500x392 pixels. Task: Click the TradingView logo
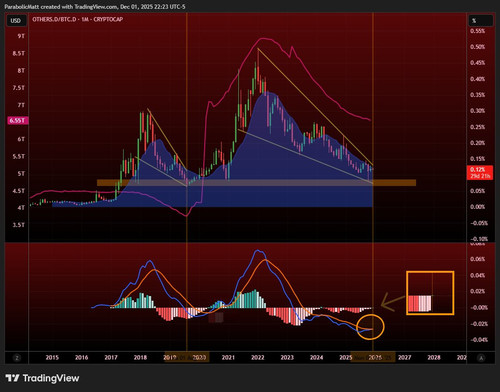tap(42, 378)
